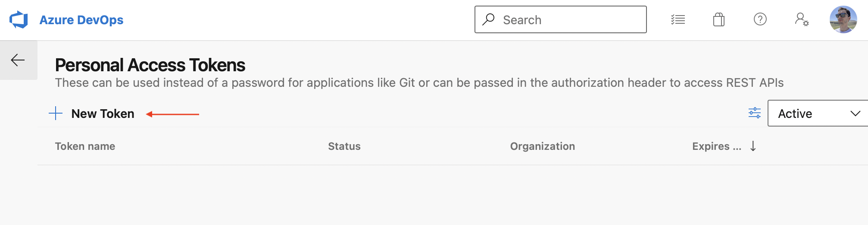Image resolution: width=868 pixels, height=225 pixels.
Task: Sort by the Status column header
Action: point(344,146)
